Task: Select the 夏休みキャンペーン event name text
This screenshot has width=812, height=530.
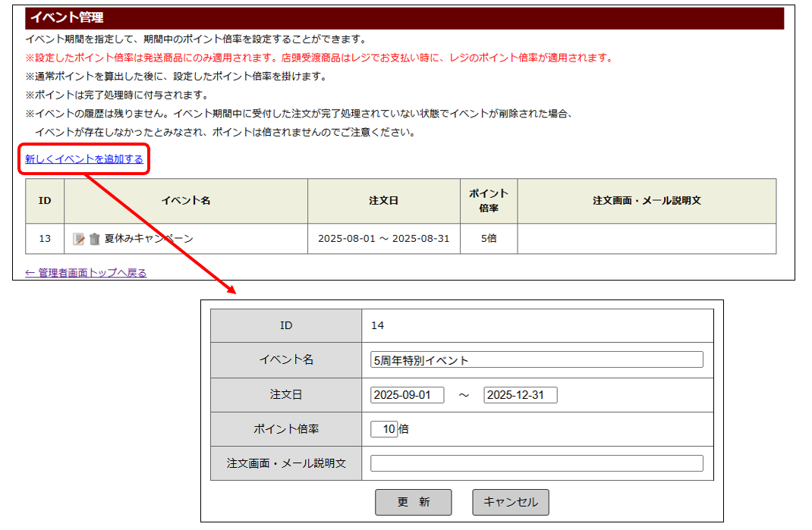Action: (149, 239)
